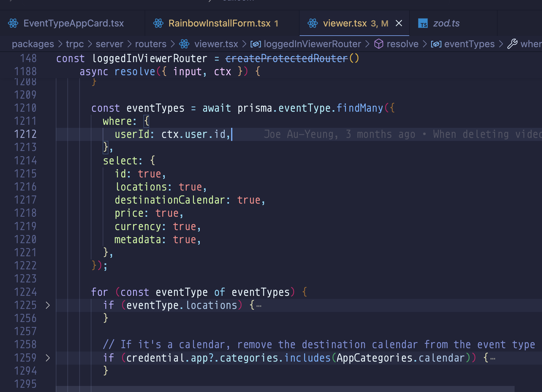Click the symbol icon beside eventTypes breadcrumb
The width and height of the screenshot is (542, 392).
coord(436,44)
